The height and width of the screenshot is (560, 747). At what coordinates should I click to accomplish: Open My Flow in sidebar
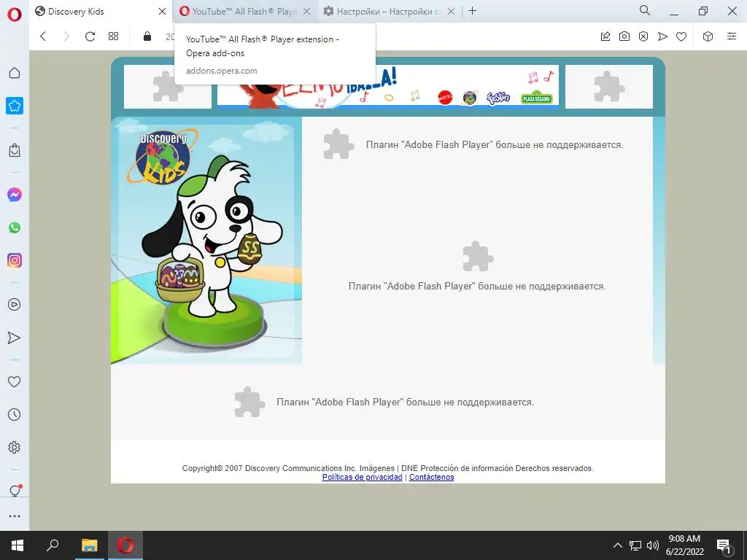pyautogui.click(x=15, y=338)
